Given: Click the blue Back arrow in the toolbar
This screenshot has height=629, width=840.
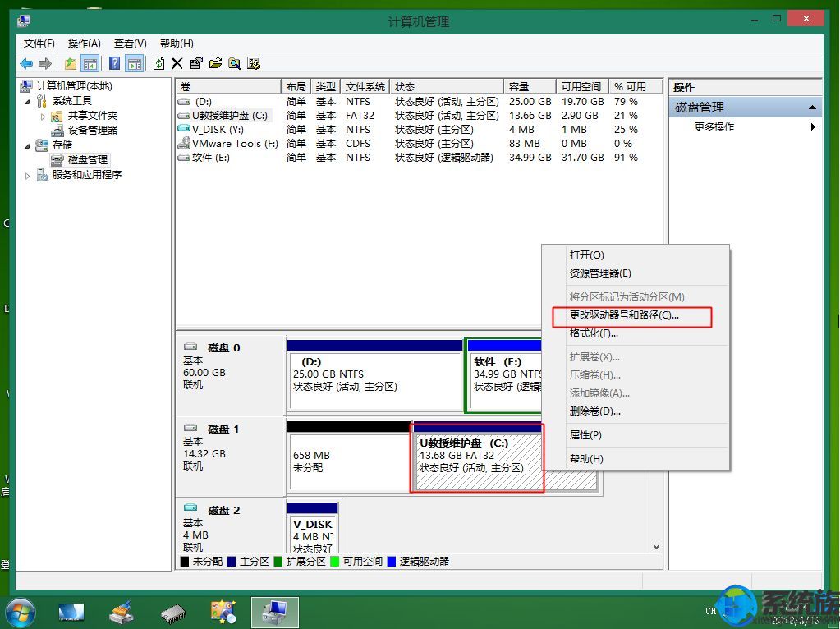Looking at the screenshot, I should tap(25, 64).
